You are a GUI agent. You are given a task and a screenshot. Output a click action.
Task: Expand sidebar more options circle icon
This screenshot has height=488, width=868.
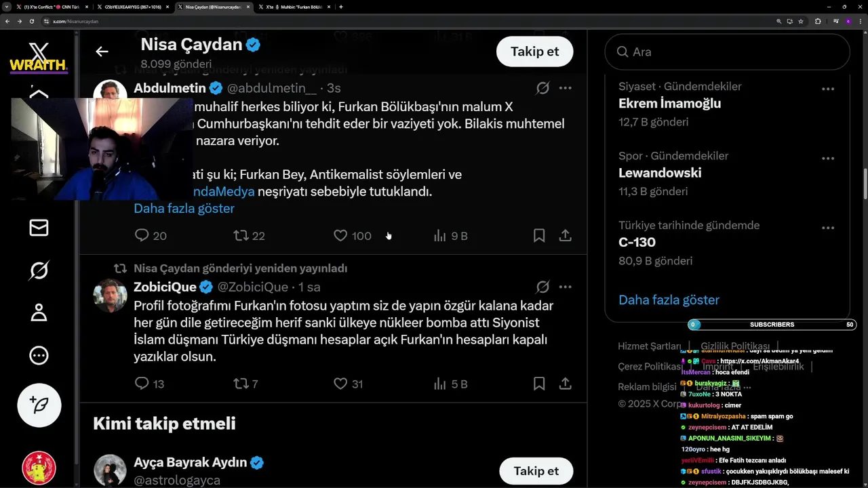(39, 355)
